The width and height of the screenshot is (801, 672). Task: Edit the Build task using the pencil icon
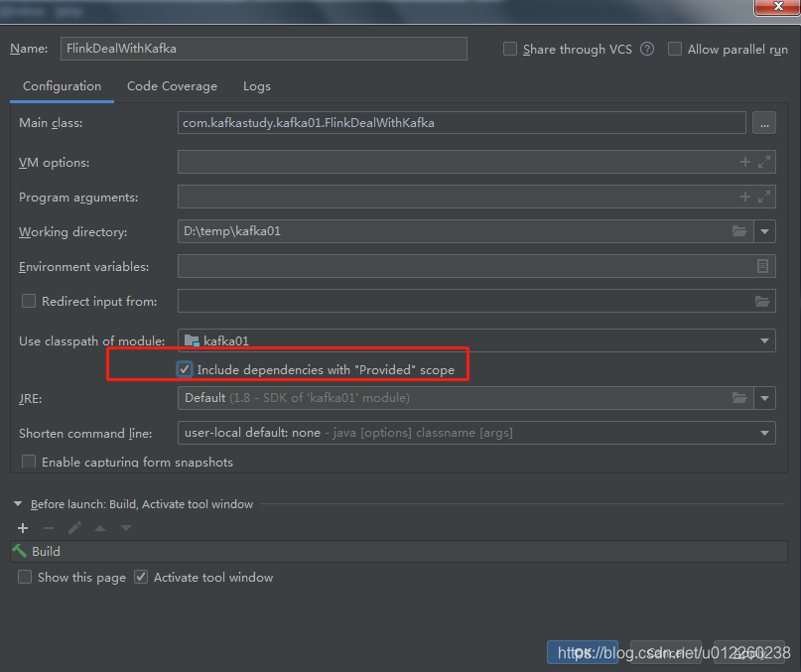(x=73, y=527)
